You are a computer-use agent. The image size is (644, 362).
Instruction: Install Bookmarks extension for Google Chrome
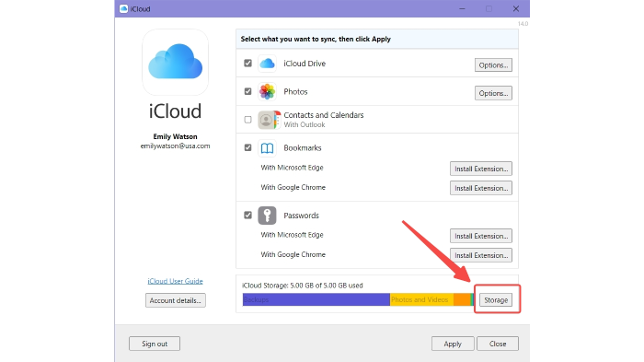click(x=481, y=188)
